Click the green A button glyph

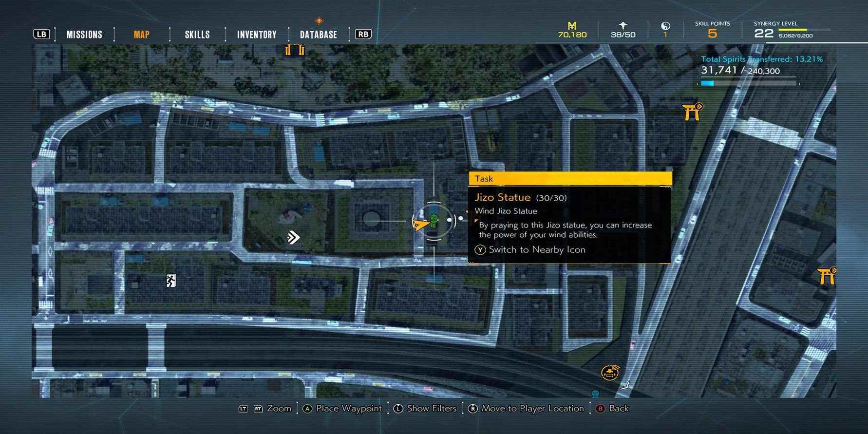click(x=307, y=409)
